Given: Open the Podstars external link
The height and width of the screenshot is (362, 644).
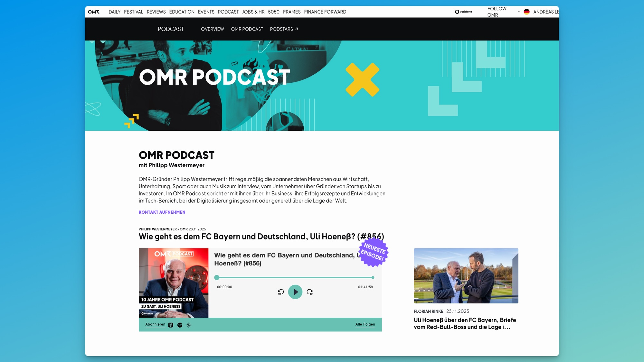Looking at the screenshot, I should 284,29.
